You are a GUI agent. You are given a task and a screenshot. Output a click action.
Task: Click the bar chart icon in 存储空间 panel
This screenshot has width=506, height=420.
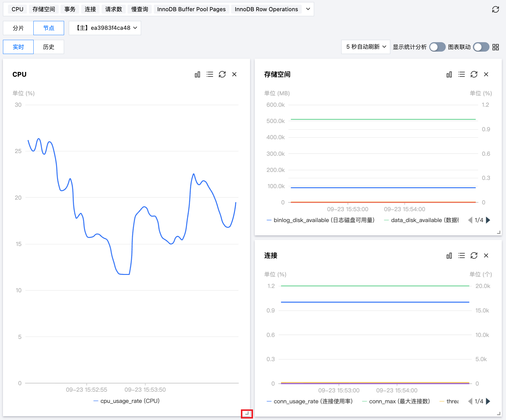tap(449, 75)
